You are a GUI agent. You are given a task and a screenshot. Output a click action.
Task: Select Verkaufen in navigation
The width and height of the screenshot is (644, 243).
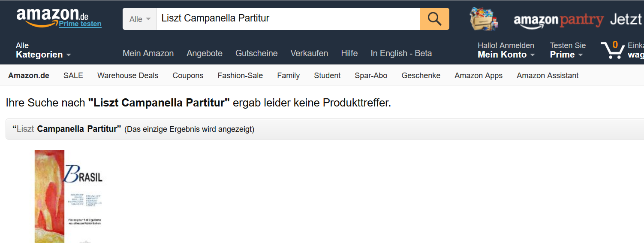309,53
